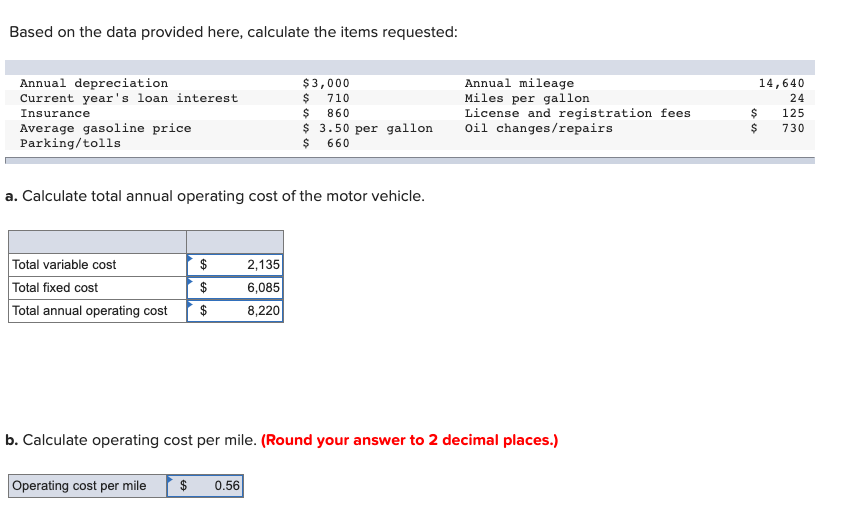Click the 'Total variable cost' row label
Viewport: 843px width, 512px height.
tap(64, 265)
